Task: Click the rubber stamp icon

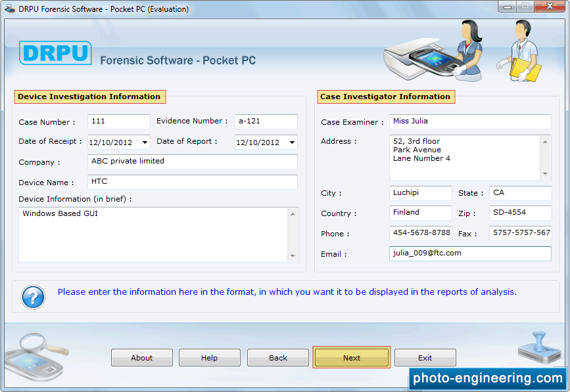Action: click(539, 348)
